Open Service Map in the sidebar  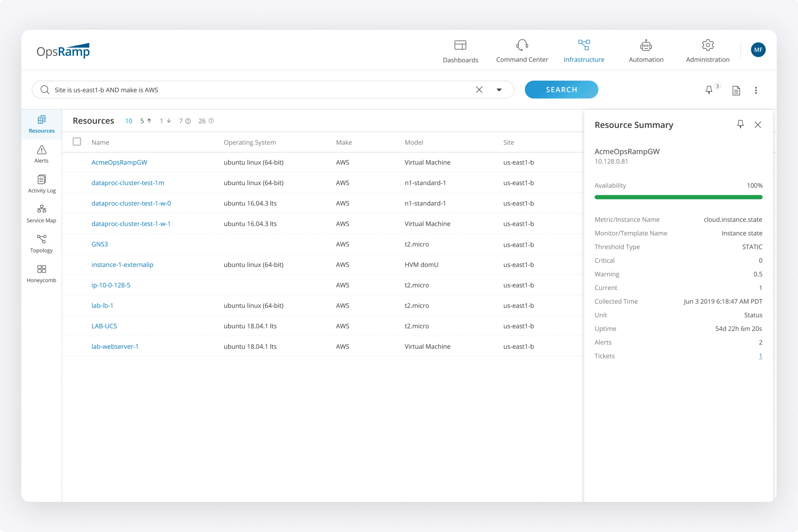[x=41, y=214]
